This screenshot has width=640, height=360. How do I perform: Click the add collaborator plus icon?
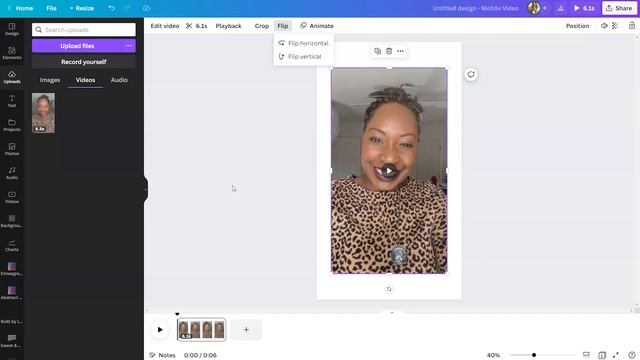click(x=544, y=8)
